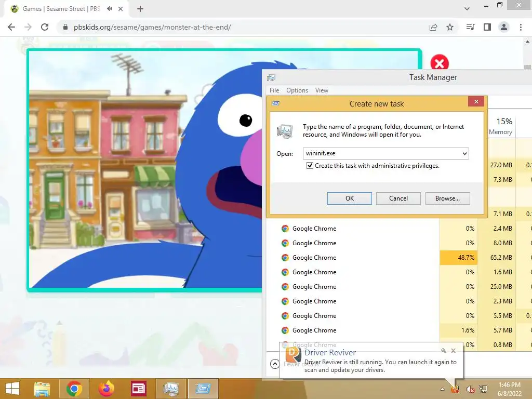Click the share page icon in address bar

[x=433, y=27]
